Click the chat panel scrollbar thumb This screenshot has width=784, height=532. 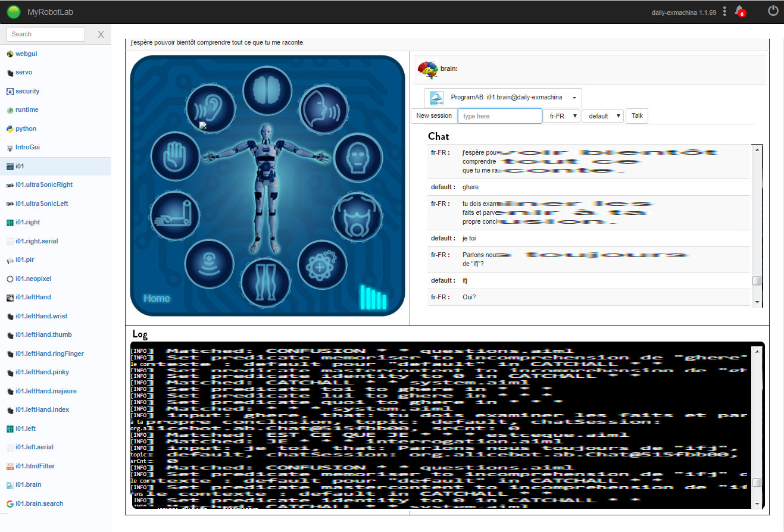point(757,281)
